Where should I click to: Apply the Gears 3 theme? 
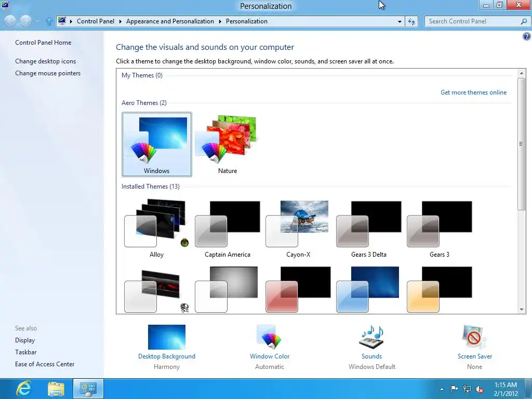tap(440, 229)
